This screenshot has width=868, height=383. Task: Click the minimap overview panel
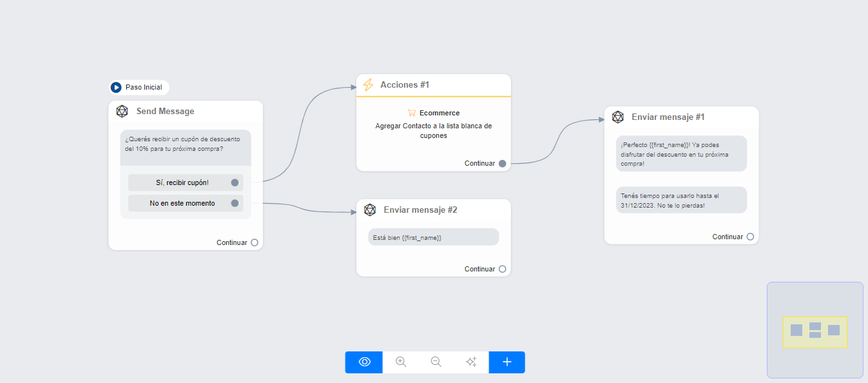click(815, 329)
